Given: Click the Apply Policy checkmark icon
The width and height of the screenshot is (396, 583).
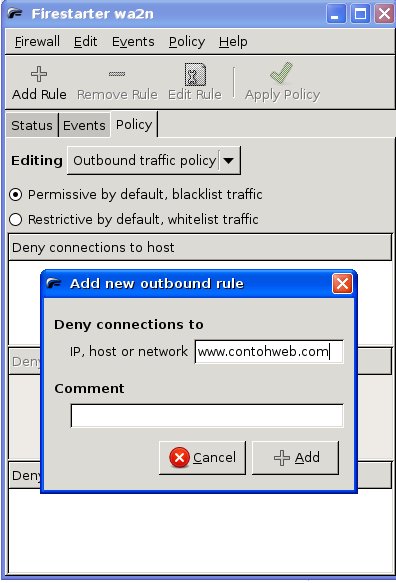Looking at the screenshot, I should click(x=281, y=73).
